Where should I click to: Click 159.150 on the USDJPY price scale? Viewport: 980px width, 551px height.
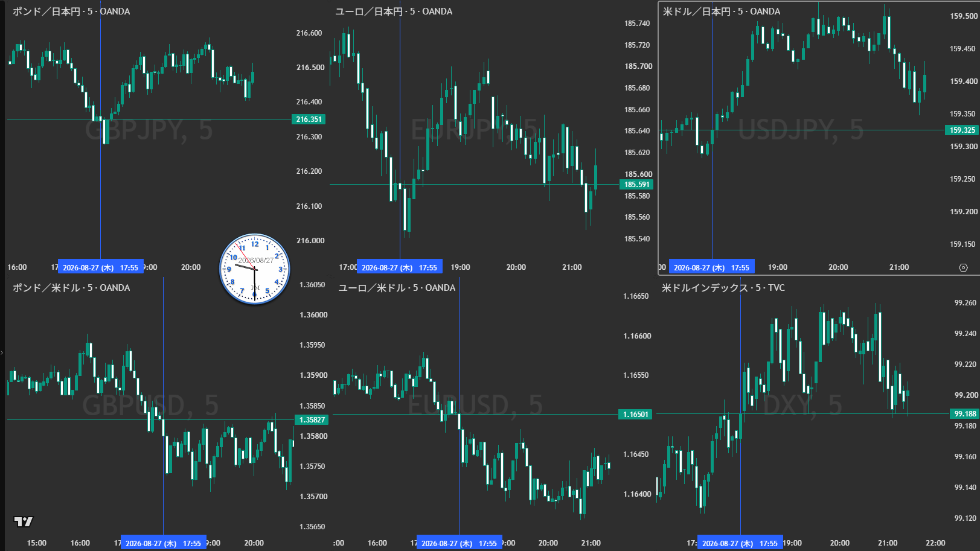963,244
